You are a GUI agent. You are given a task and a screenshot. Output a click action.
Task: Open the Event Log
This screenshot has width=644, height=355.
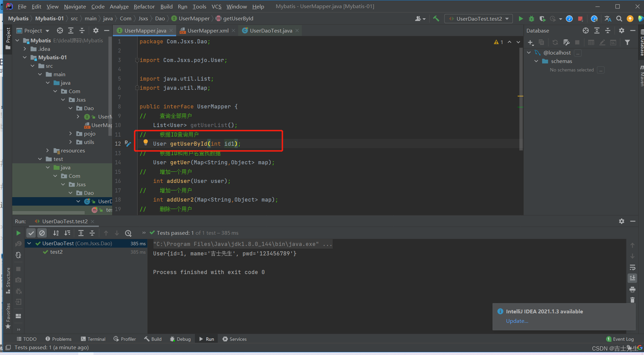click(620, 339)
